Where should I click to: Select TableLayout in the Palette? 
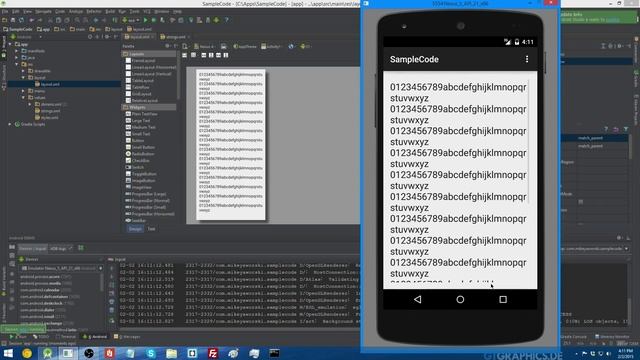point(140,80)
